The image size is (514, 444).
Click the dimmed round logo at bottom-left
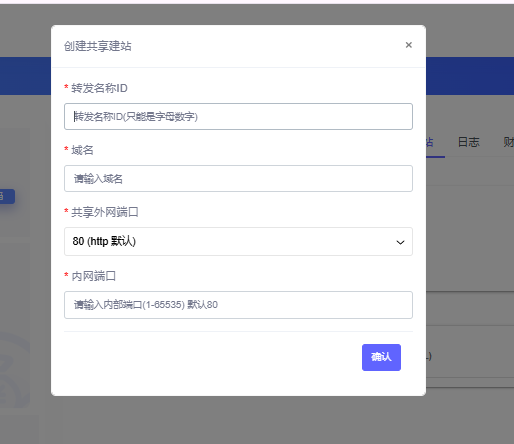click(x=13, y=370)
